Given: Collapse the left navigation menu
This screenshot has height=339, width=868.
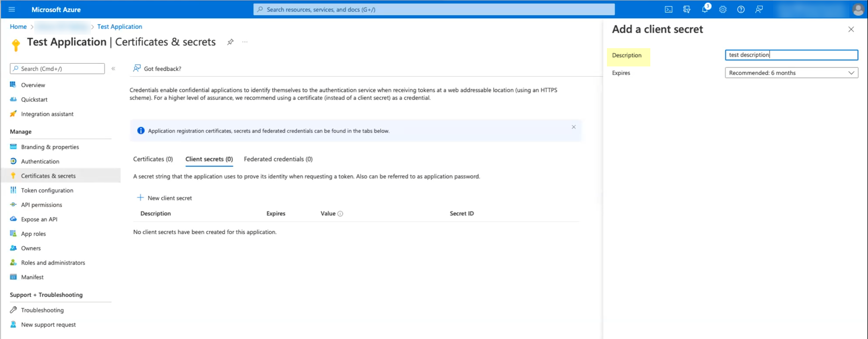Looking at the screenshot, I should 114,68.
